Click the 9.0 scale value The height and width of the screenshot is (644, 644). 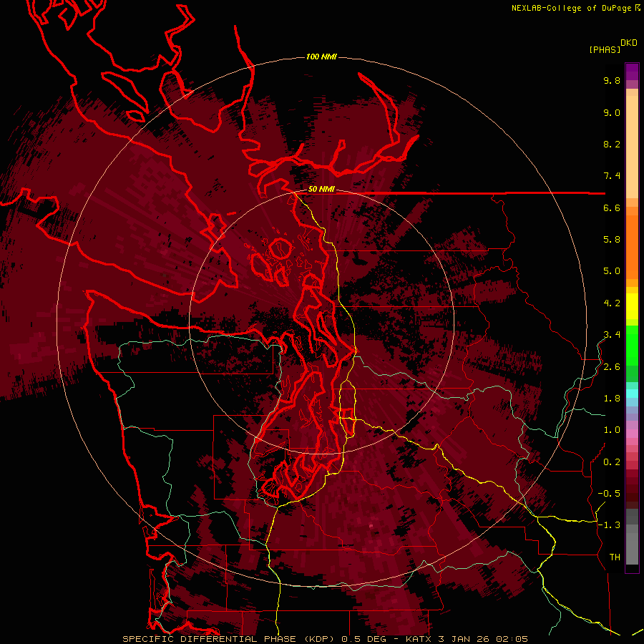612,112
